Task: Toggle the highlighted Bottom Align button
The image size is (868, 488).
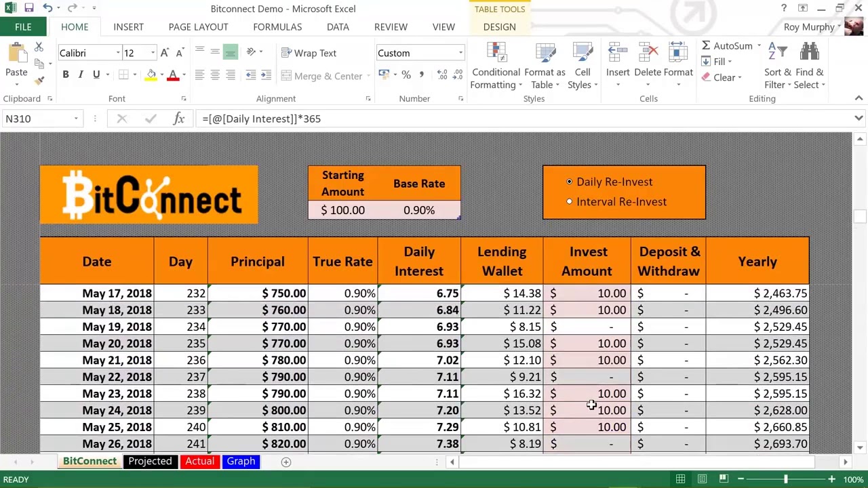Action: click(x=231, y=52)
